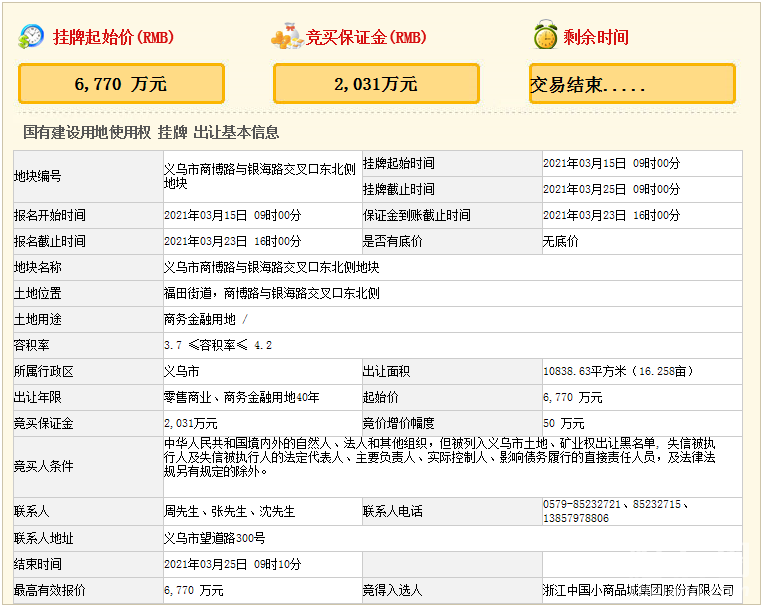Click the 地块编号 value cell

point(259,177)
